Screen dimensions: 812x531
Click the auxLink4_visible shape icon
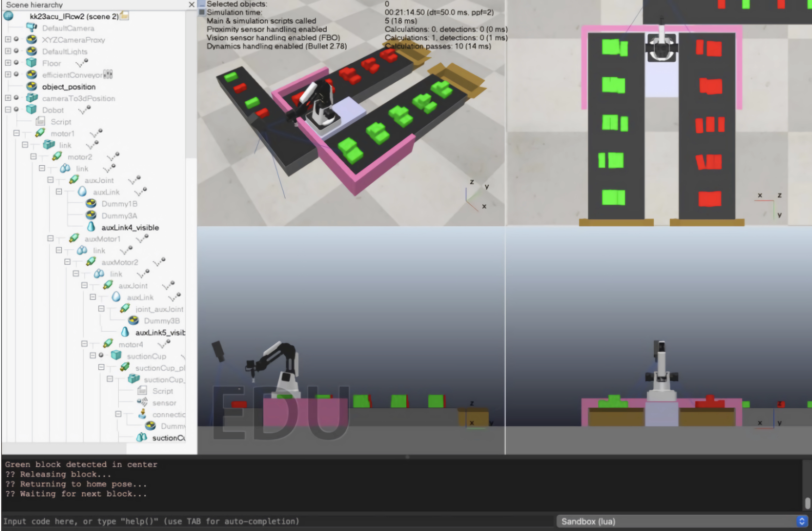pyautogui.click(x=91, y=227)
